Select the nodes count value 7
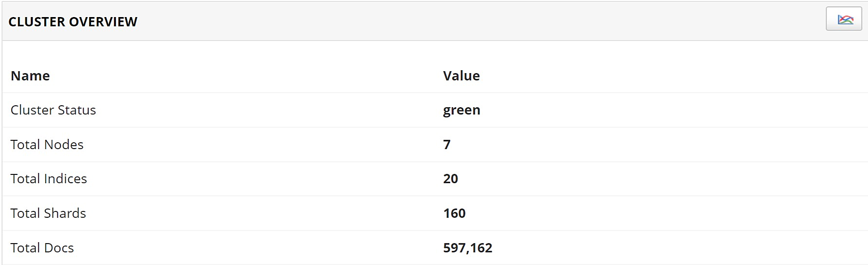868x265 pixels. (447, 145)
